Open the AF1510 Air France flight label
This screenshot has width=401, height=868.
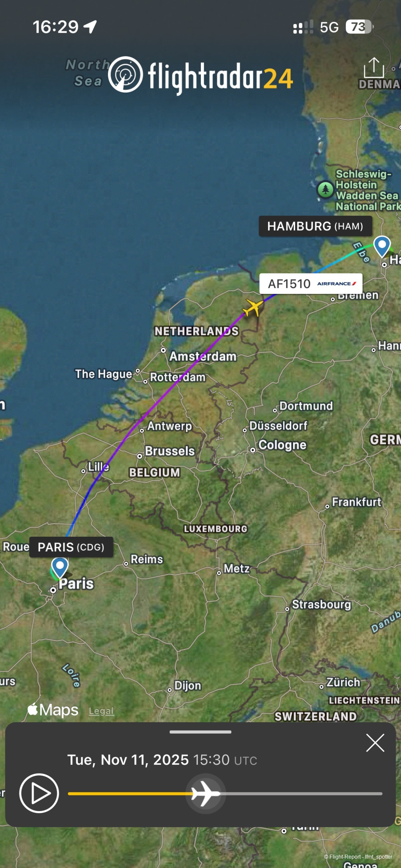click(311, 284)
